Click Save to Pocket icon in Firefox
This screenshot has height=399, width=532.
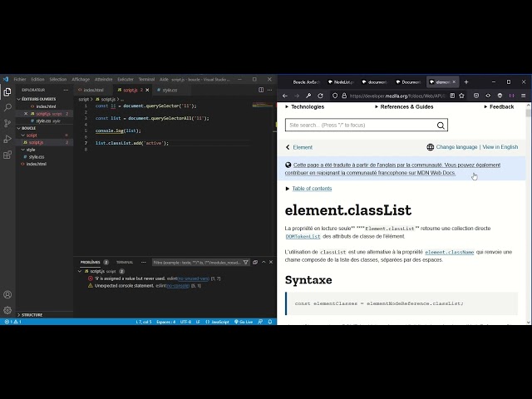(x=476, y=96)
